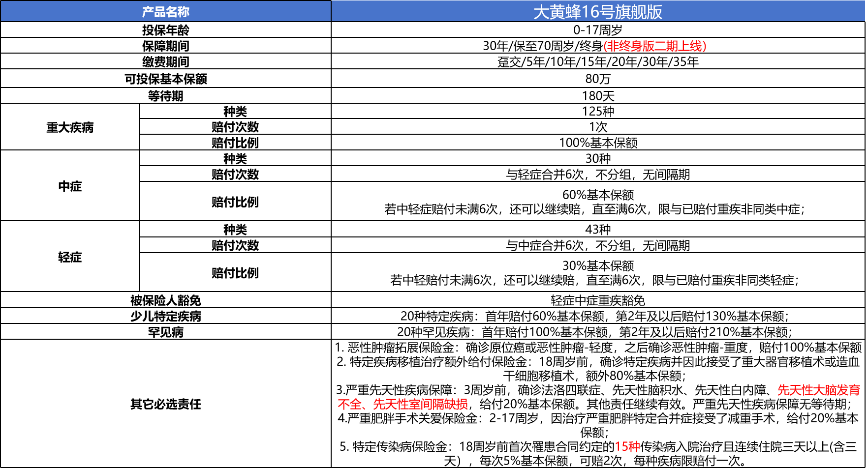Click the 罕见病 row label
The width and height of the screenshot is (868, 468).
coord(166,332)
